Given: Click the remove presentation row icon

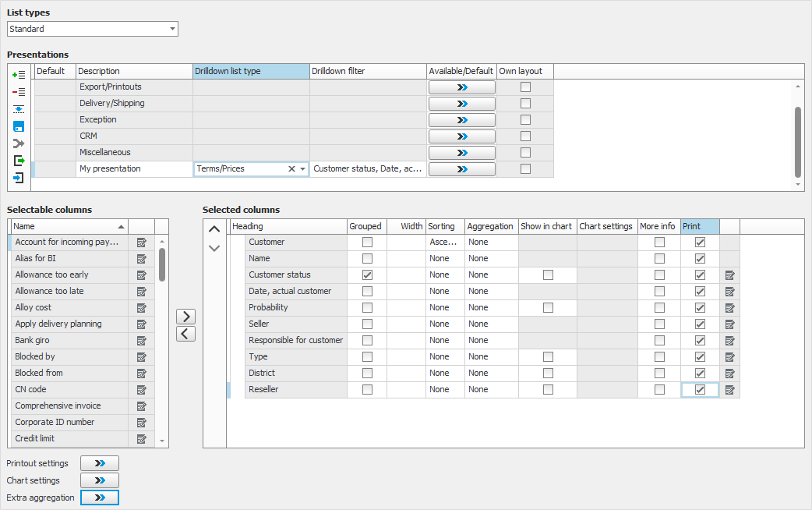Looking at the screenshot, I should point(19,91).
